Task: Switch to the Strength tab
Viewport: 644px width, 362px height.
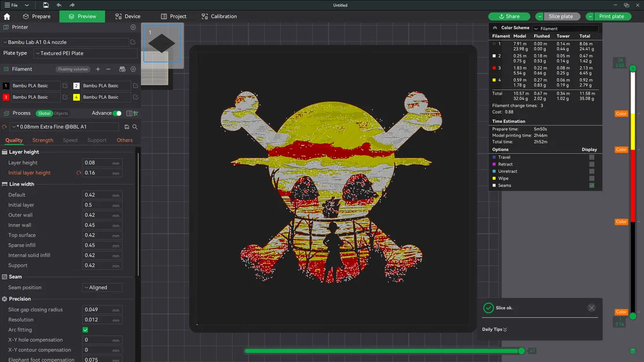Action: click(x=42, y=140)
